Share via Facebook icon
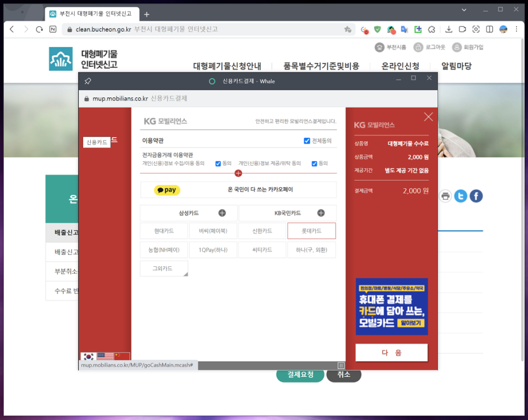 (x=476, y=196)
